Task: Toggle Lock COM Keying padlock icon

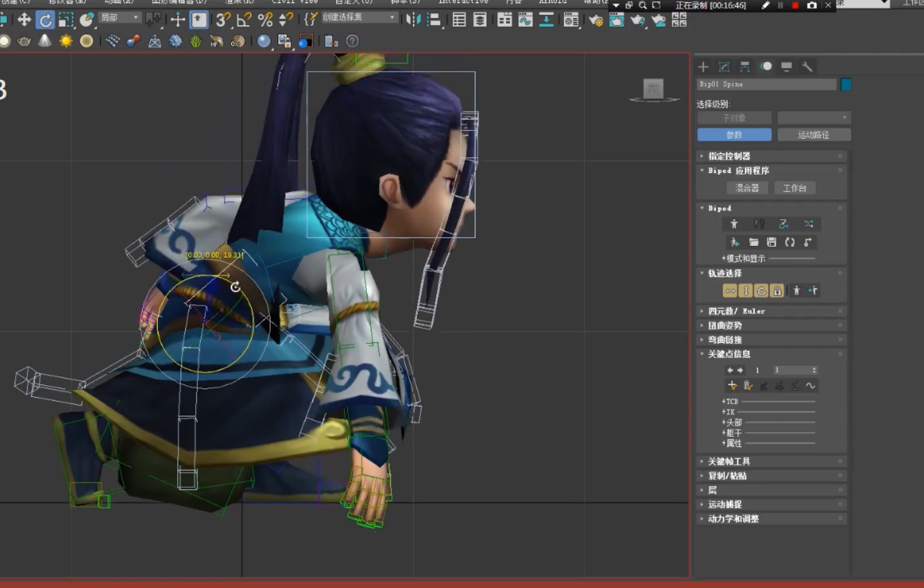Action: tap(777, 291)
